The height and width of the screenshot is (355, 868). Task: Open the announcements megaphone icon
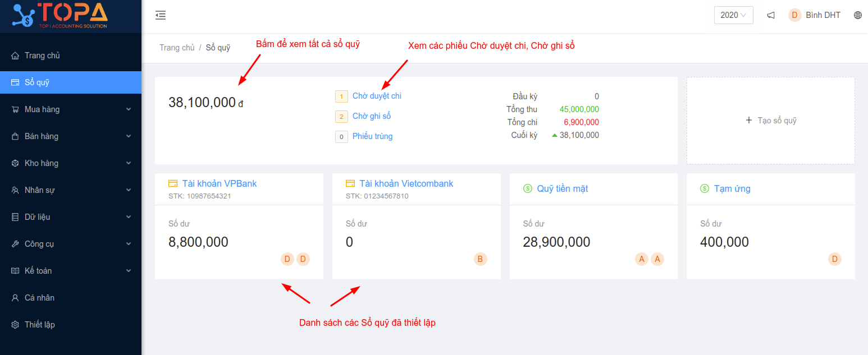(x=771, y=15)
